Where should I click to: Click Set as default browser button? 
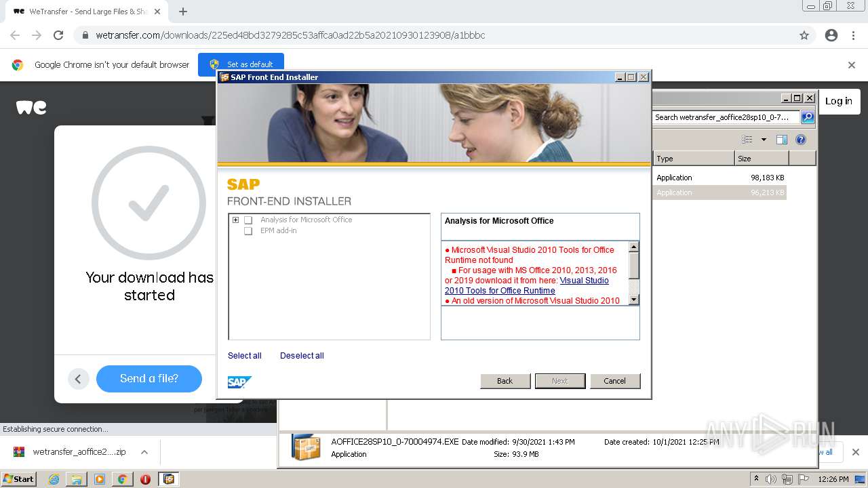[241, 64]
